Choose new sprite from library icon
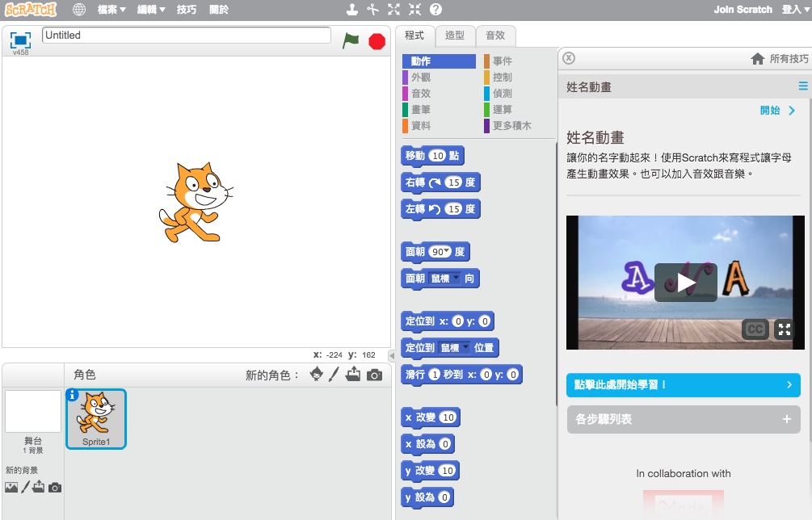The width and height of the screenshot is (812, 520). 316,375
